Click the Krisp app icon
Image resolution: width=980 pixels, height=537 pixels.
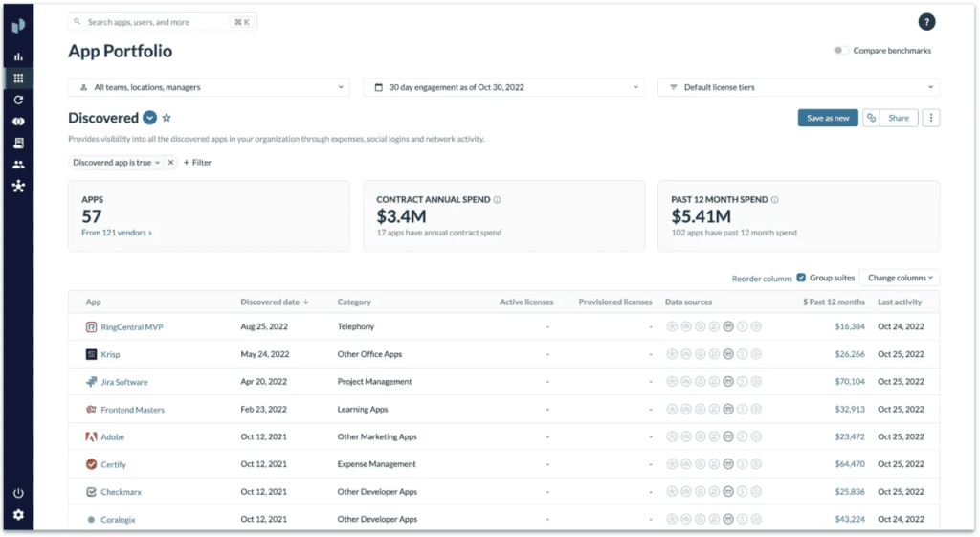coord(91,354)
